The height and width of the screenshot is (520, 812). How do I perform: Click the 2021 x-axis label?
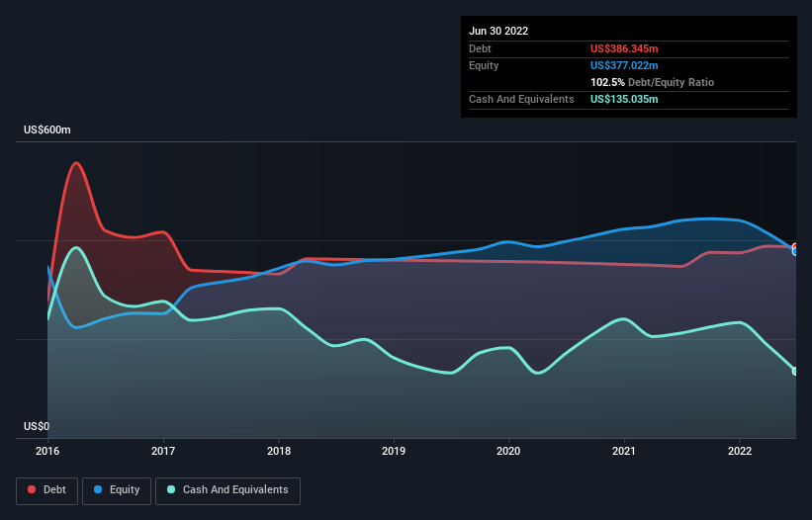click(x=624, y=451)
